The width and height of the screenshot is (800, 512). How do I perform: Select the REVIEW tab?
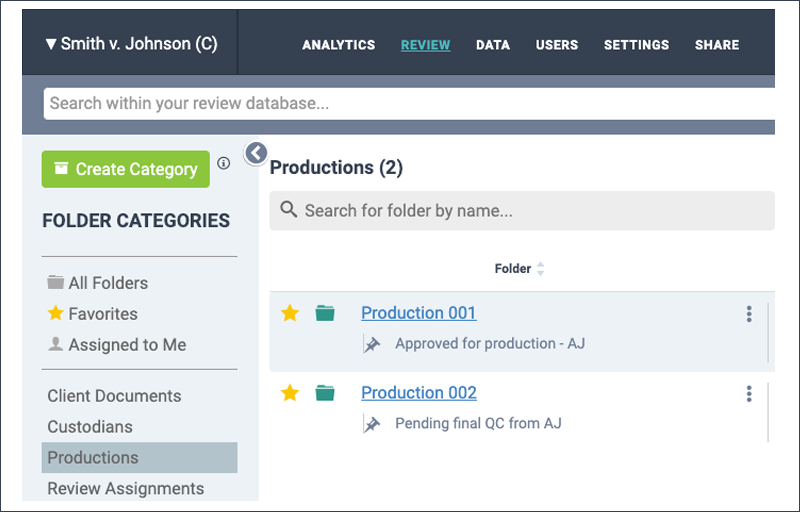click(x=426, y=45)
